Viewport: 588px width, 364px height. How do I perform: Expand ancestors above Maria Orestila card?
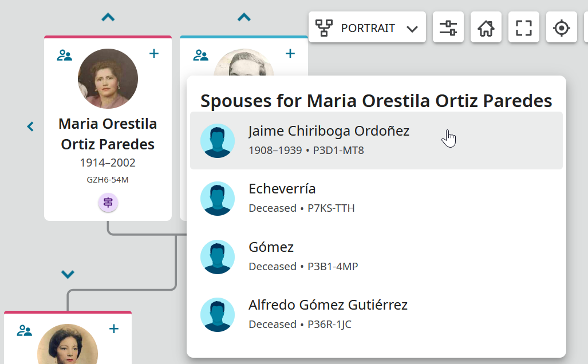point(108,18)
